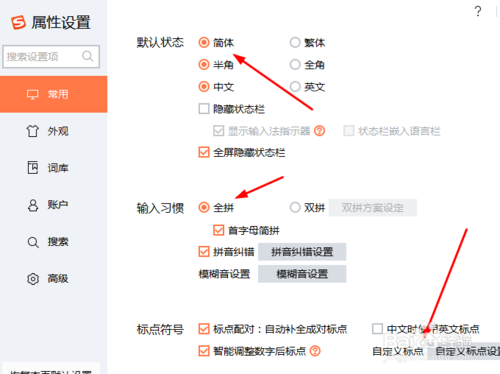This screenshot has width=500, height=374.
Task: Click the magnifier icon beside 搜索
Action: tap(33, 242)
